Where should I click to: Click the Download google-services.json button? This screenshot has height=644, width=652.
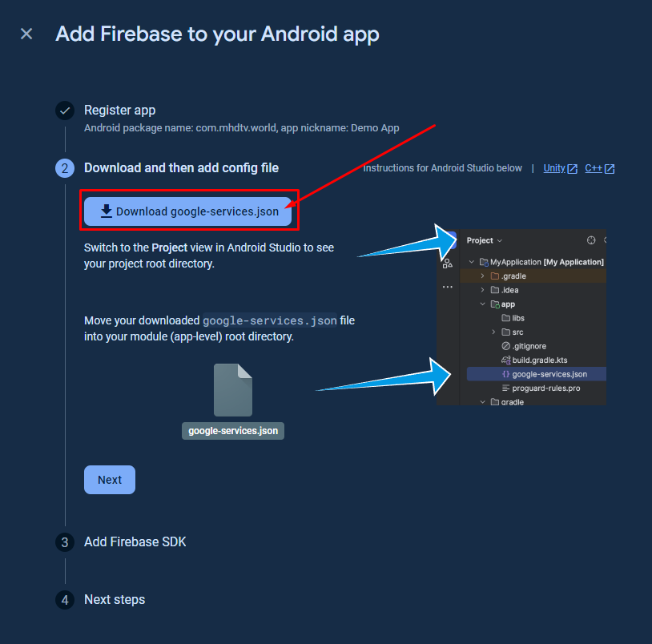(187, 211)
